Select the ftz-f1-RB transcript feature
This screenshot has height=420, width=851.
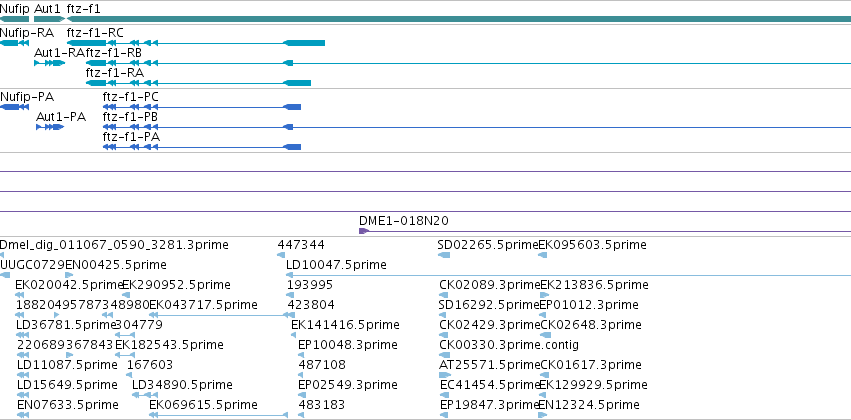(x=468, y=63)
